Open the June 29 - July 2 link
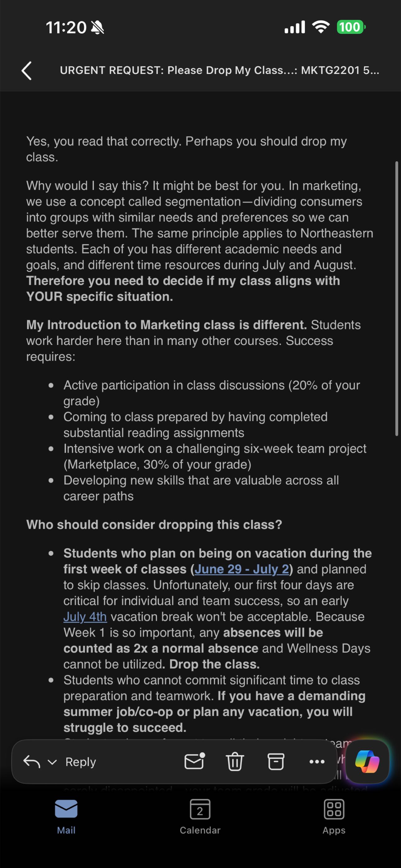This screenshot has height=868, width=401. [242, 569]
